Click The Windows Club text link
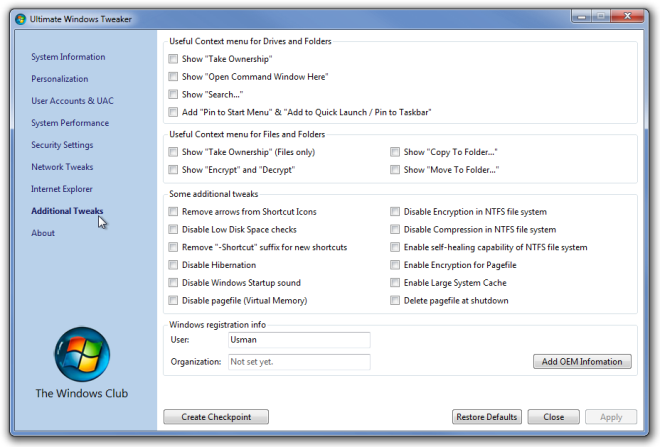Screen dimensions: 660x447 pos(82,393)
